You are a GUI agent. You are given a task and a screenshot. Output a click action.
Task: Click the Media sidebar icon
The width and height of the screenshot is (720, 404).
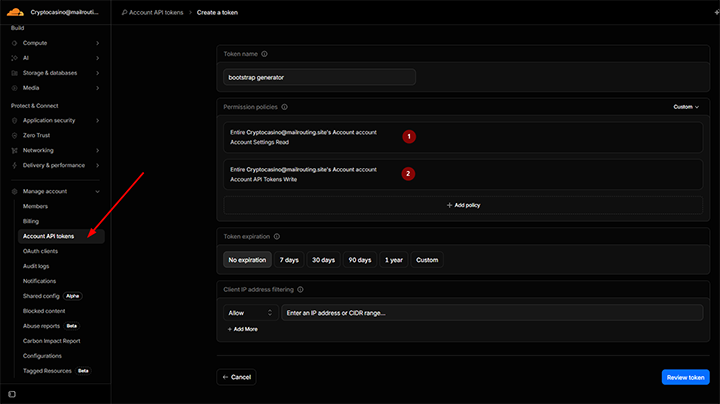click(14, 88)
